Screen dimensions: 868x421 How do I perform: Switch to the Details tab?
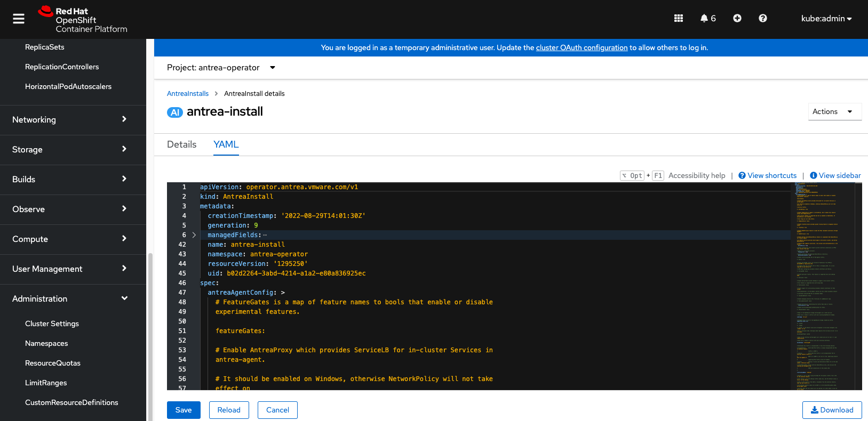(x=182, y=144)
